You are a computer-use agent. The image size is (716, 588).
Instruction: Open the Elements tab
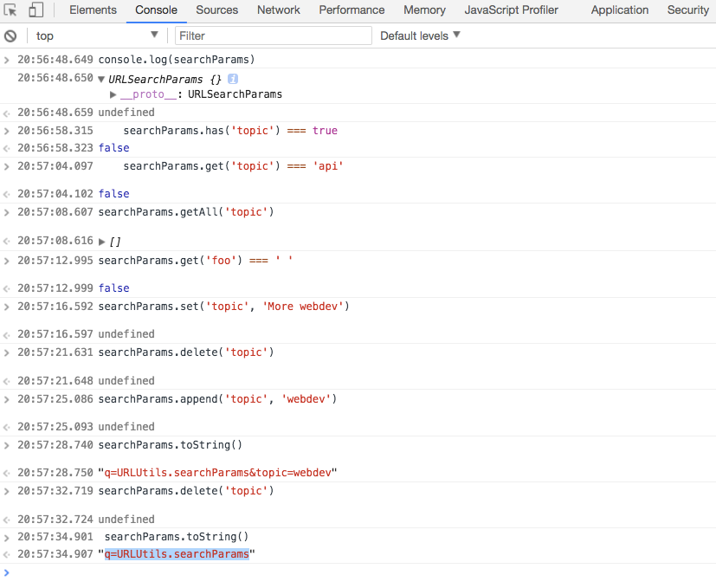point(93,10)
